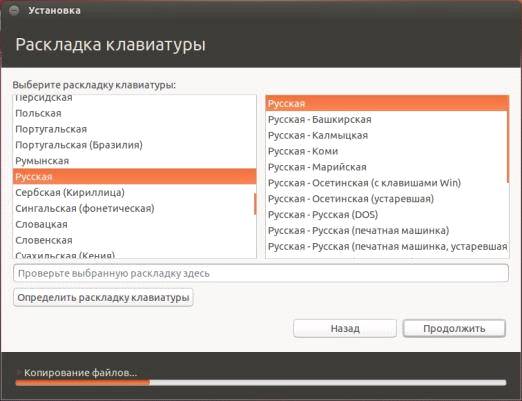
Task: Select Русская - Марийская variant
Action: click(x=387, y=167)
